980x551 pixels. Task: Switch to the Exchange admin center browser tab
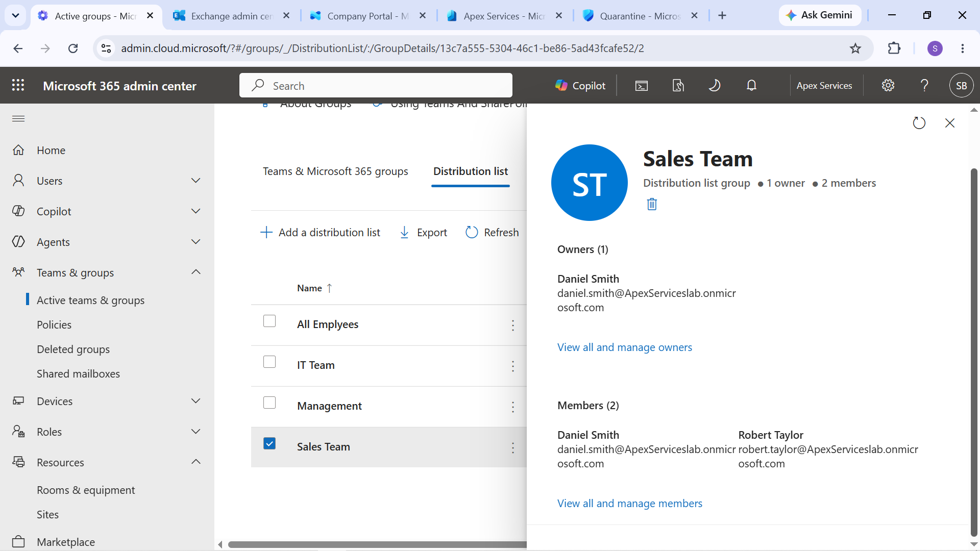(231, 16)
